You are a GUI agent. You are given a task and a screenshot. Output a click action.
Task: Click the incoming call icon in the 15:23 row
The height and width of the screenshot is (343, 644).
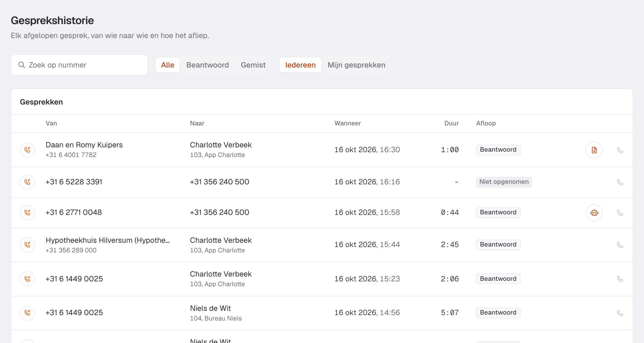[x=27, y=279]
